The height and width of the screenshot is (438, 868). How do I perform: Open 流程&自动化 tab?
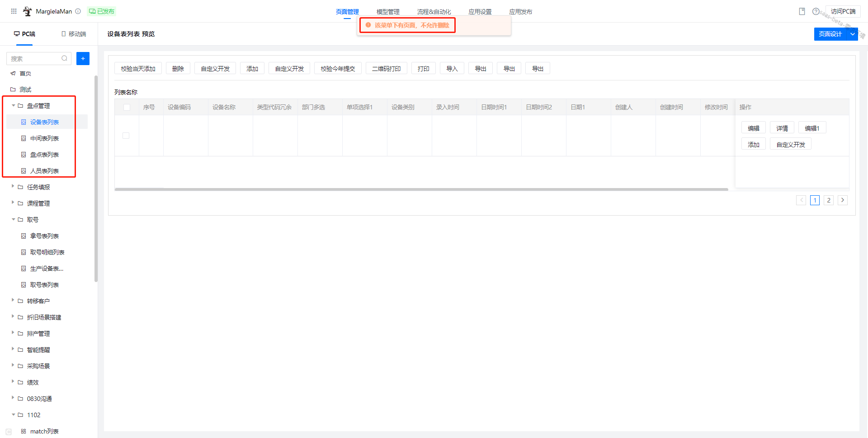click(434, 12)
